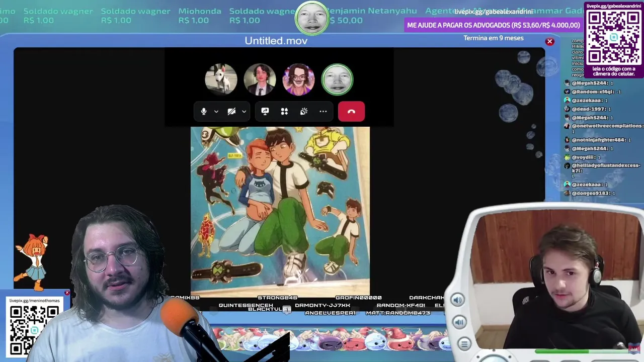Viewport: 644px width, 362px height.
Task: Select STRONG846 in the name ticker
Action: [277, 298]
